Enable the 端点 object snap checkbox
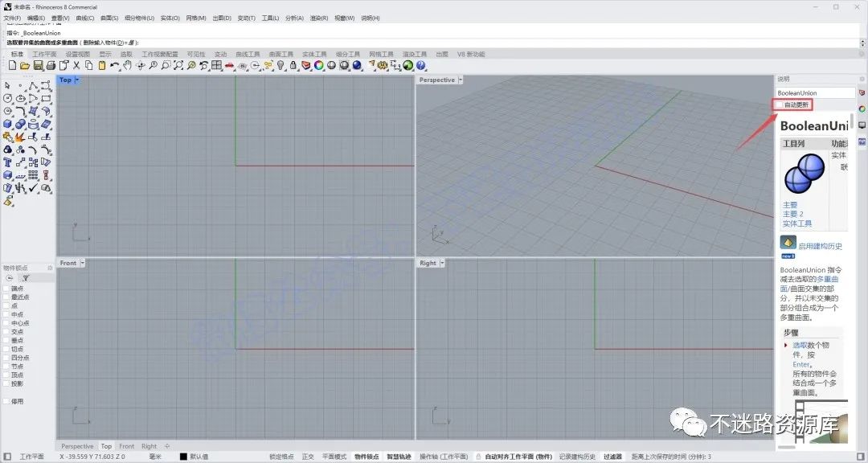This screenshot has height=463, width=868. click(x=6, y=289)
